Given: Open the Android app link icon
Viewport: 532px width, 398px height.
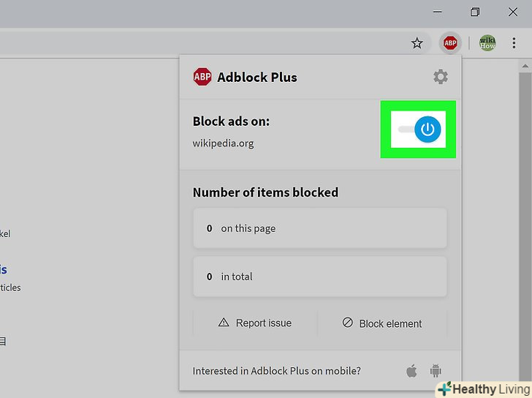Looking at the screenshot, I should 436,371.
